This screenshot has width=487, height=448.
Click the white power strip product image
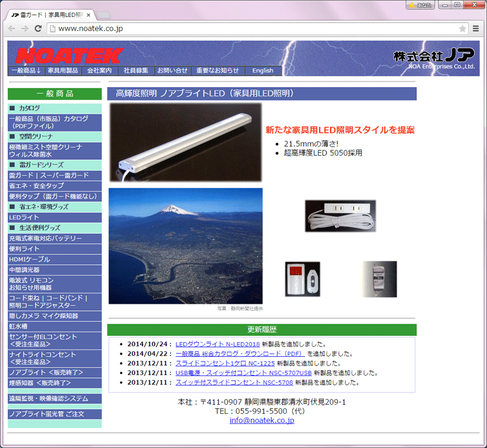coord(340,216)
